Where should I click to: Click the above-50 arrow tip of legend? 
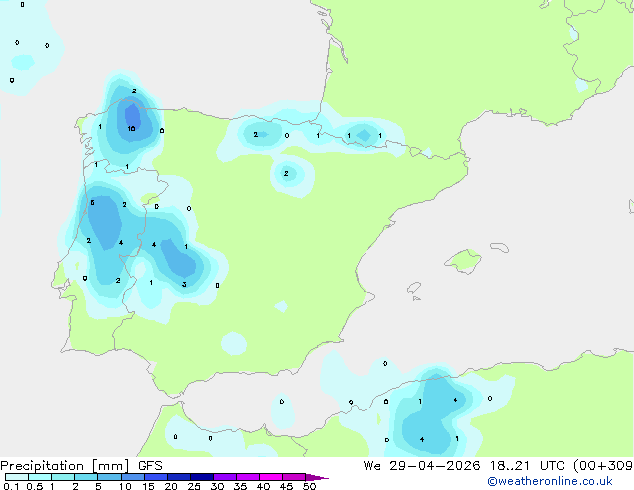(317, 477)
